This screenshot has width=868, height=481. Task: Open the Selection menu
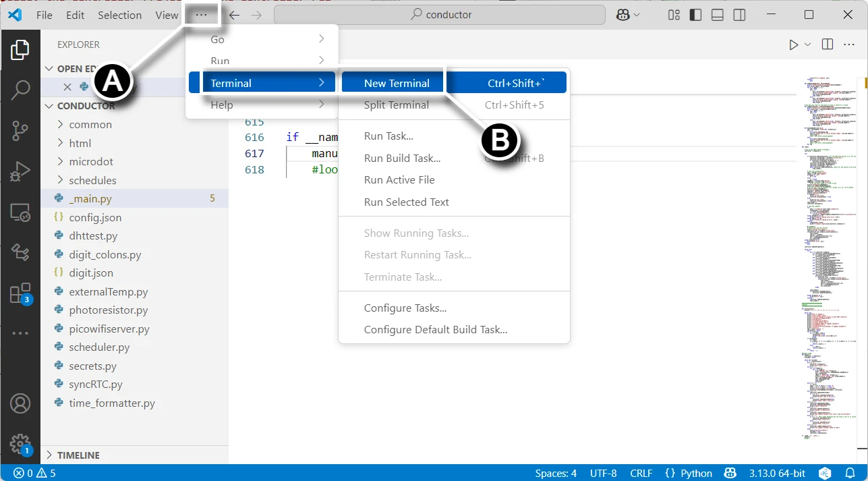click(x=119, y=15)
